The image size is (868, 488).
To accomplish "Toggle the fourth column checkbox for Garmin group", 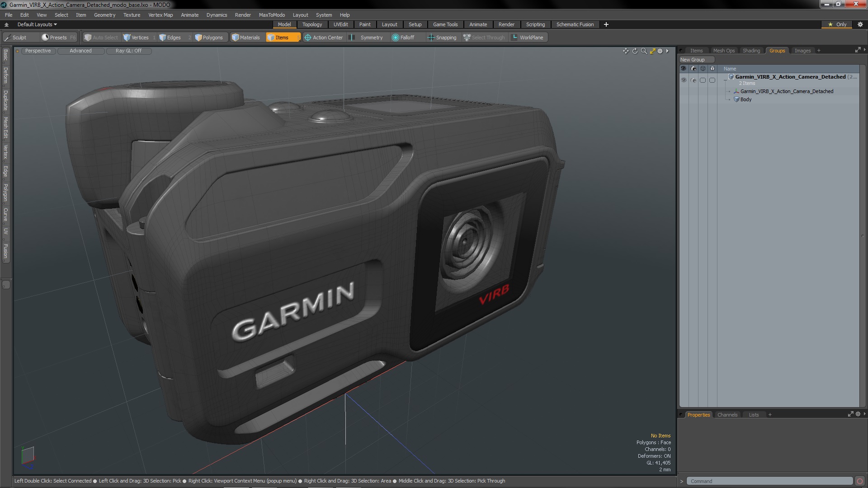I will click(x=712, y=80).
